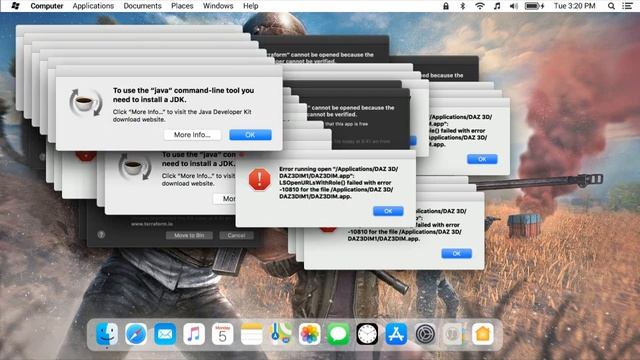
Task: Click the battery status icon
Action: [534, 6]
